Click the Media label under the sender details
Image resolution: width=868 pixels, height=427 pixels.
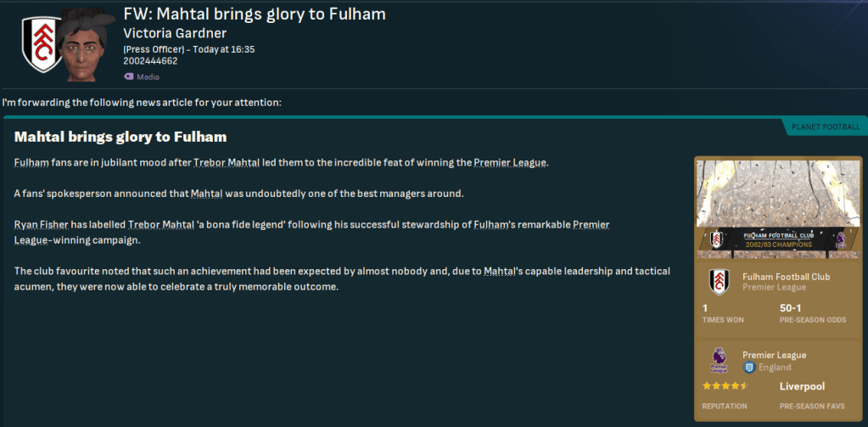(148, 76)
